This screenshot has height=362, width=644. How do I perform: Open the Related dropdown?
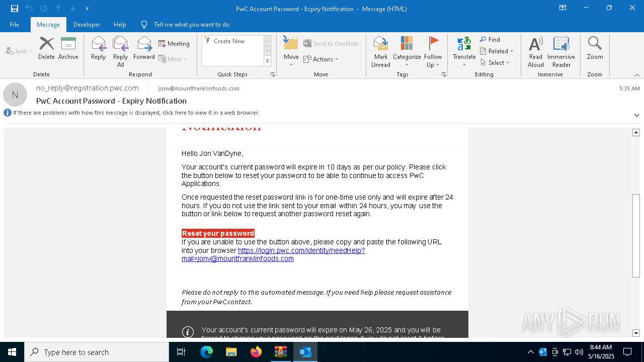[x=497, y=51]
